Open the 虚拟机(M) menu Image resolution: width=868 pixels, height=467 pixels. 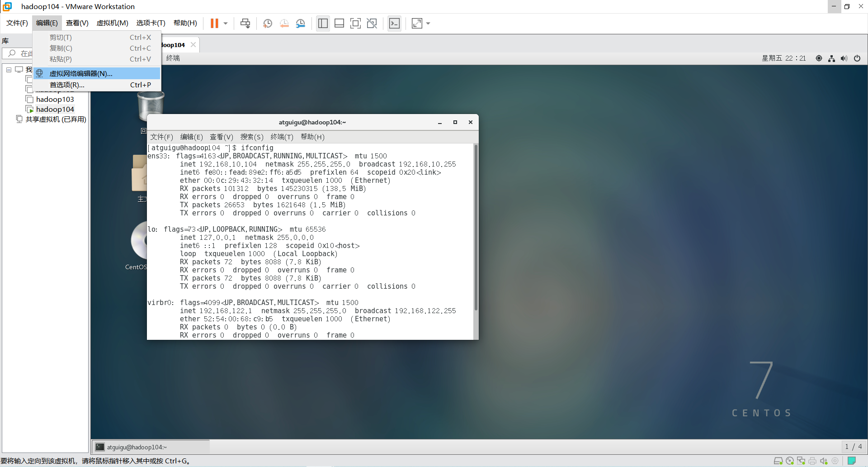pyautogui.click(x=112, y=23)
